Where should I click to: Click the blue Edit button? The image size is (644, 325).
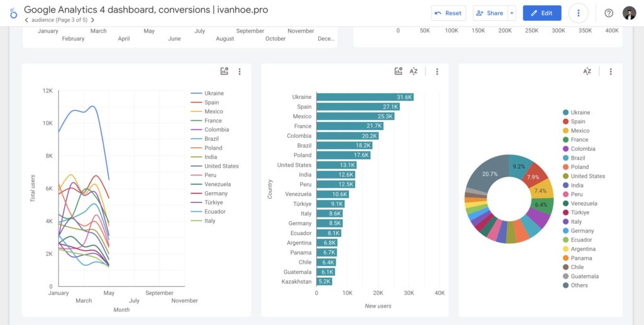[541, 13]
